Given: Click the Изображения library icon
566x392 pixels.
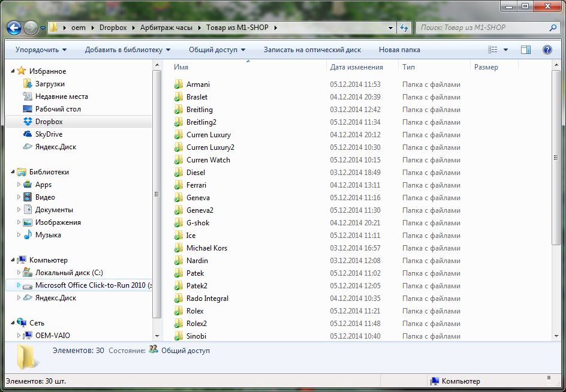Looking at the screenshot, I should point(28,222).
